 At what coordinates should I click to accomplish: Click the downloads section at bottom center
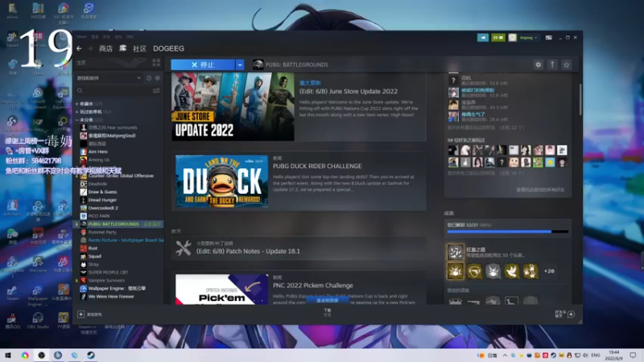328,312
